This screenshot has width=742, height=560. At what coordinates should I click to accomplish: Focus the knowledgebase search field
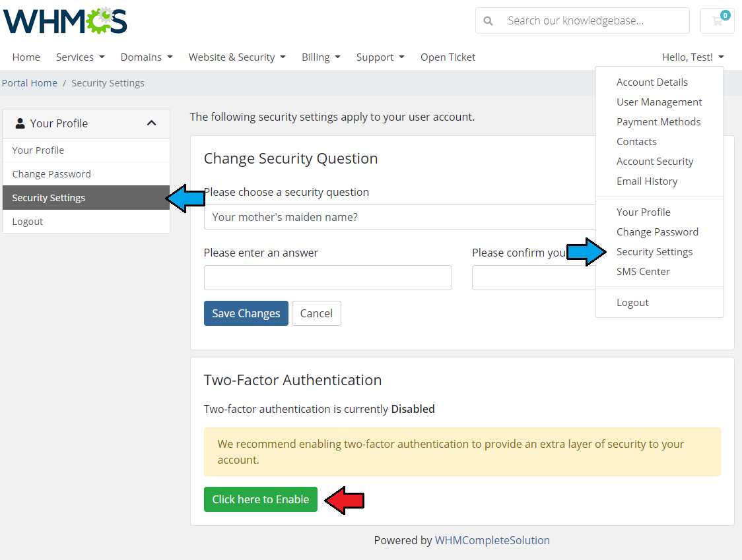click(595, 21)
